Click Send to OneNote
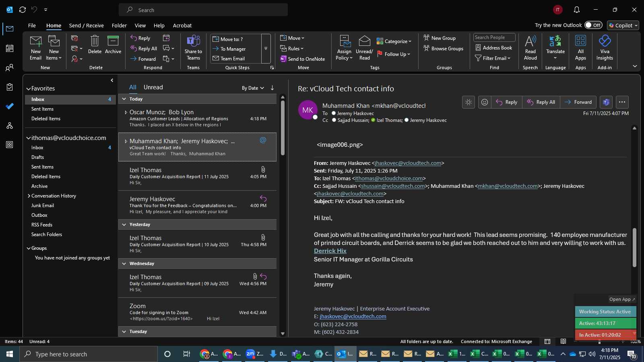The width and height of the screenshot is (644, 362). tap(303, 59)
